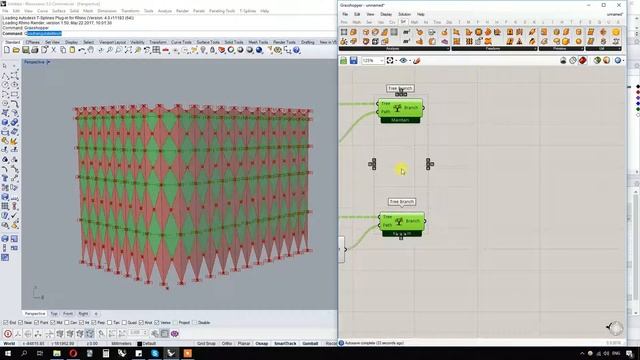Click the Sketch brush icon in Grasshopper toolbar
This screenshot has height=360, width=640.
[x=417, y=60]
